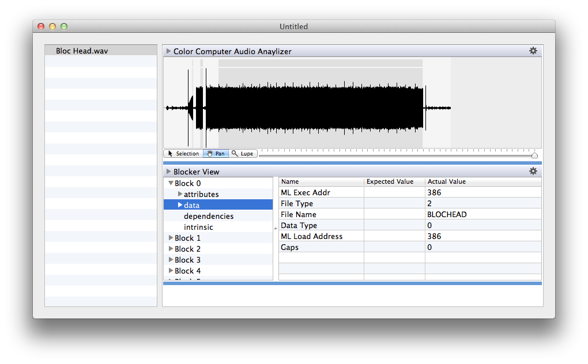Viewport: 588px width, 364px height.
Task: Click the audio waveform display
Action: (352, 103)
